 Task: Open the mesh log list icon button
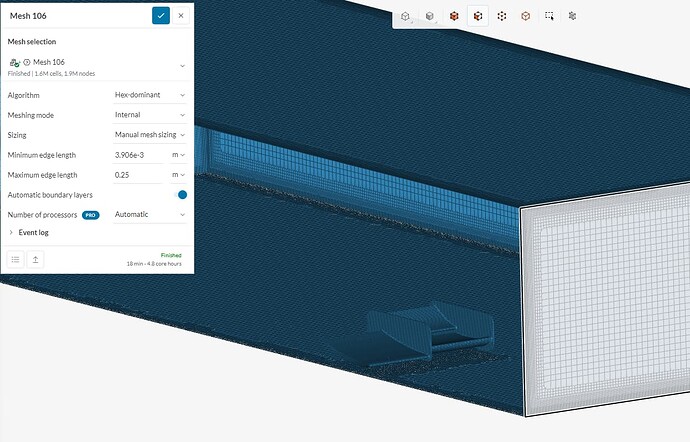15,259
